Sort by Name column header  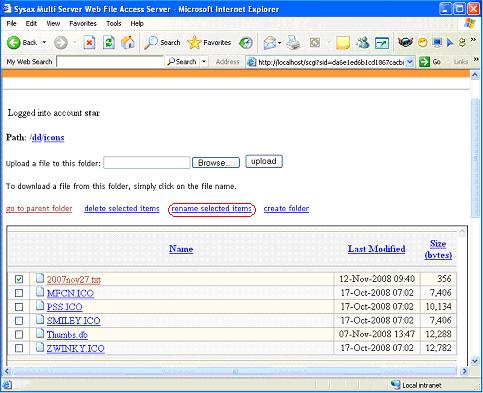pyautogui.click(x=181, y=249)
